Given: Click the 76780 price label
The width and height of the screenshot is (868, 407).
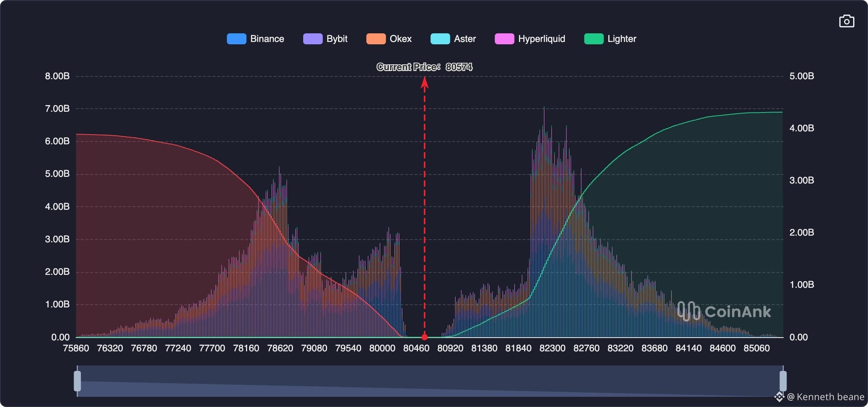Looking at the screenshot, I should [144, 348].
